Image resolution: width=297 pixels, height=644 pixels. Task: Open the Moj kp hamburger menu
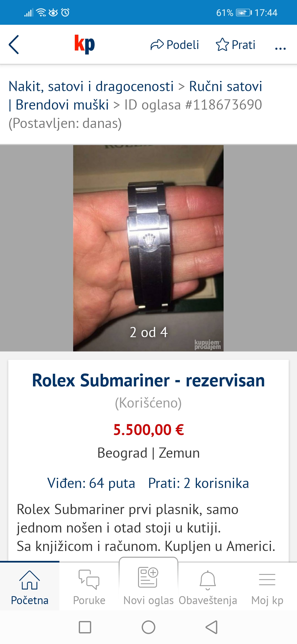(x=267, y=579)
